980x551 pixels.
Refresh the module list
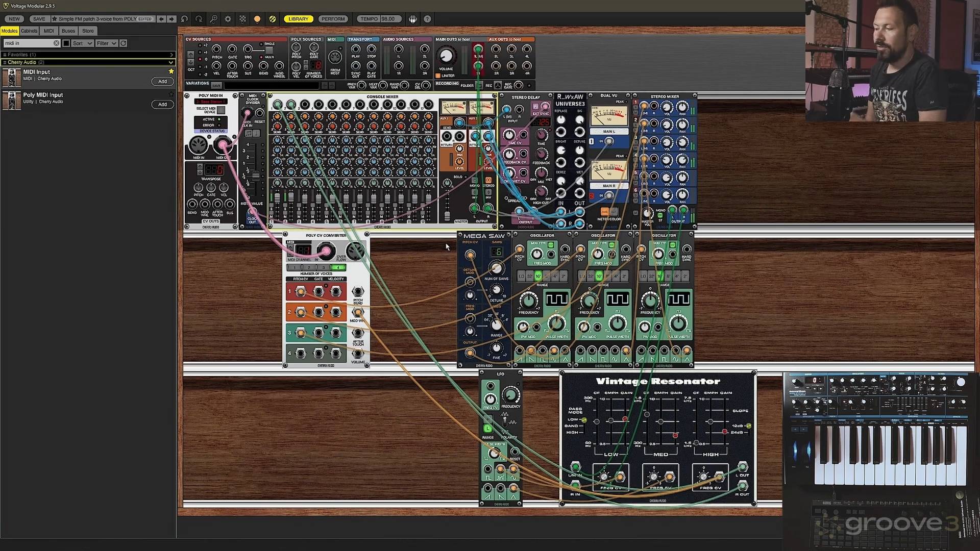pos(124,43)
